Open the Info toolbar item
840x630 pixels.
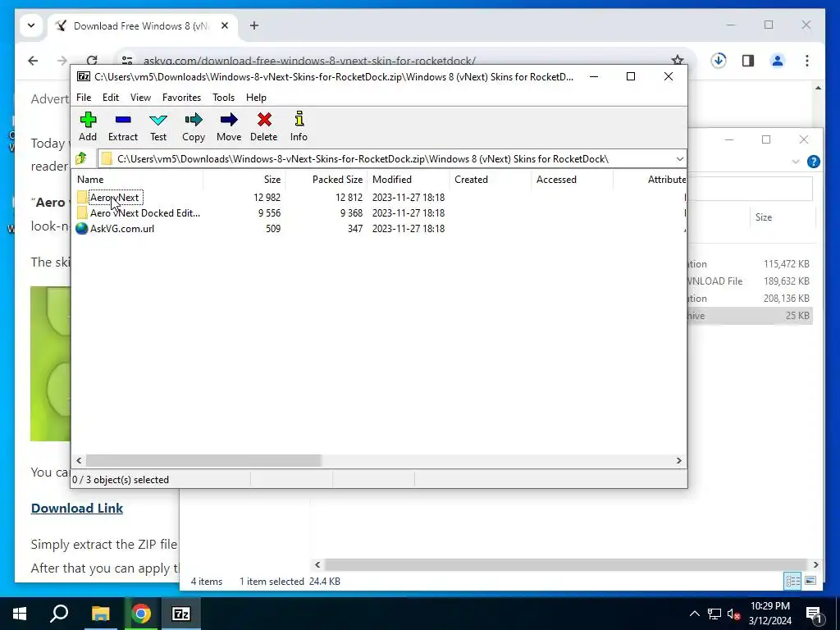[299, 126]
